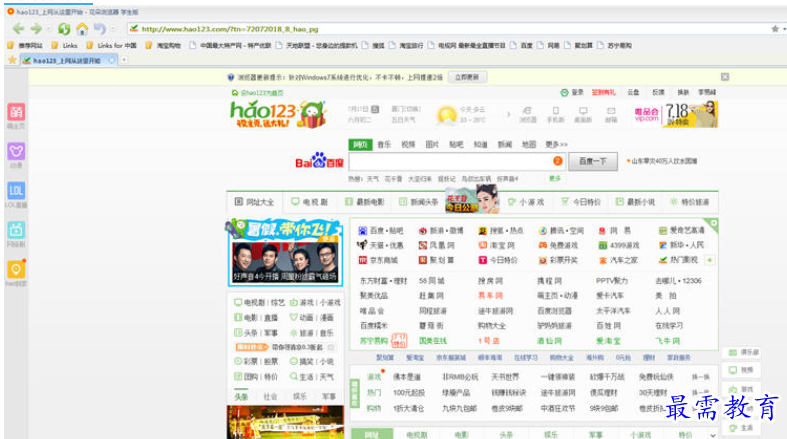
Task: Expand the bottom category bar chevron
Action: pyautogui.click(x=713, y=435)
